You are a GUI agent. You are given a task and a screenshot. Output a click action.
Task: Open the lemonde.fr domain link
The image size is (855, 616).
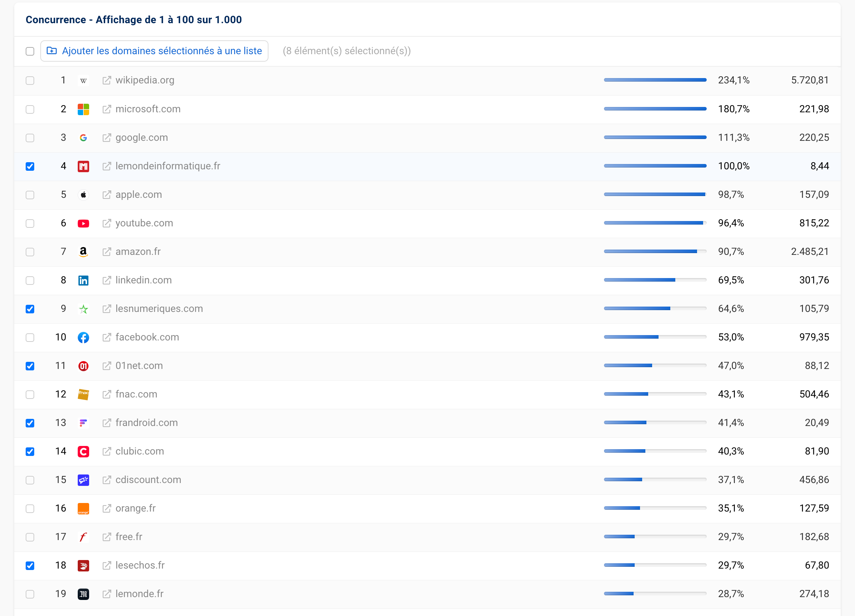(139, 594)
